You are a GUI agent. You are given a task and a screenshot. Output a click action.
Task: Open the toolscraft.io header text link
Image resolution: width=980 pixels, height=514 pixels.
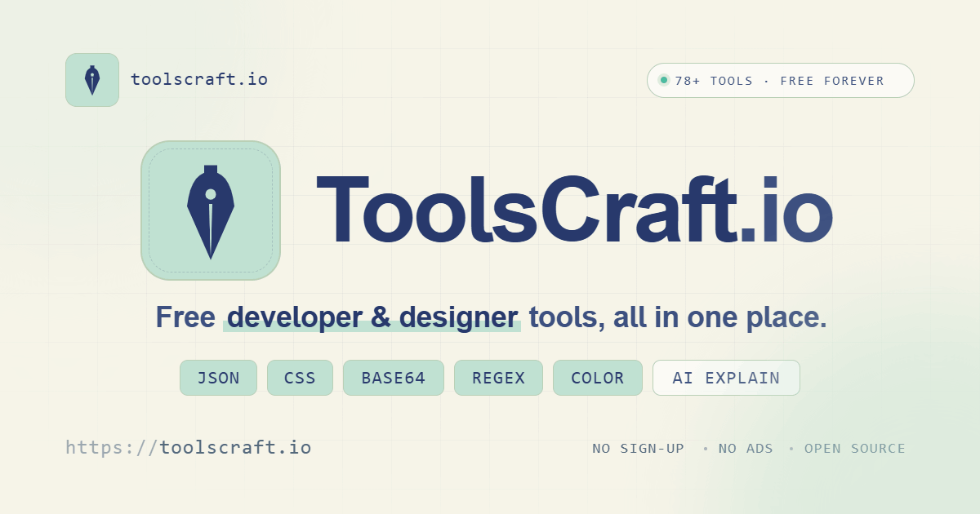click(x=199, y=80)
